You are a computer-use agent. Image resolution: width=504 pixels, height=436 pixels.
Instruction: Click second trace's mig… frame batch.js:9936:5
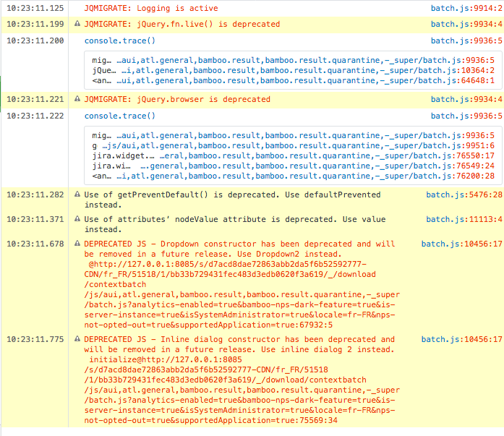coord(293,135)
